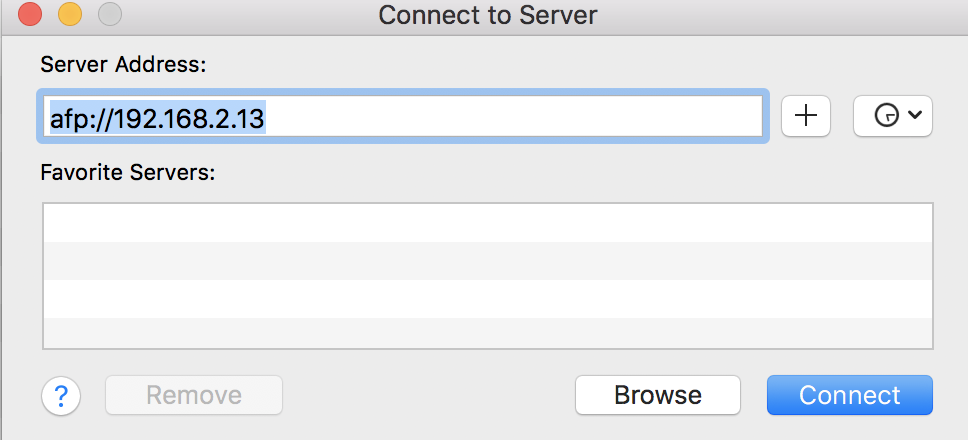This screenshot has width=968, height=440.
Task: Browse for available network servers
Action: click(x=657, y=395)
